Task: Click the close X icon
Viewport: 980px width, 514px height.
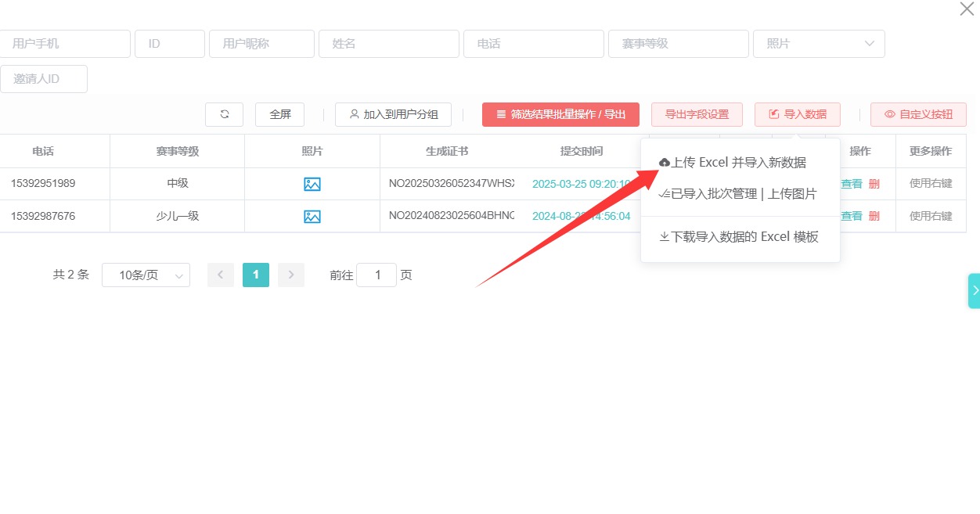Action: (967, 9)
